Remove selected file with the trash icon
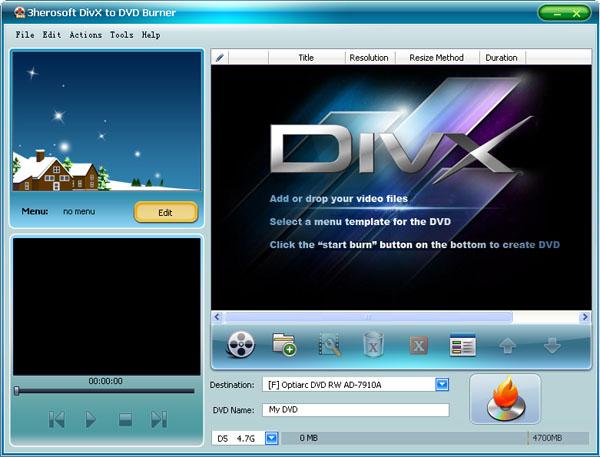 373,345
